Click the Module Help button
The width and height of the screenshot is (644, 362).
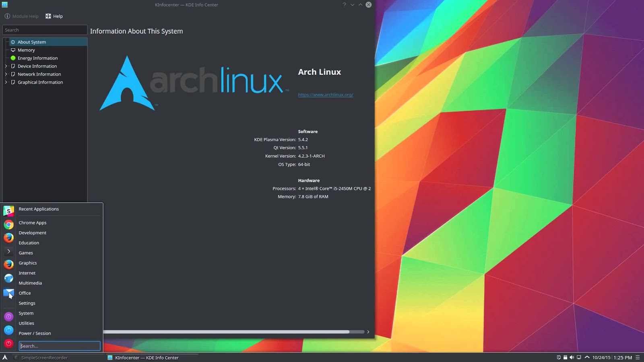[21, 16]
